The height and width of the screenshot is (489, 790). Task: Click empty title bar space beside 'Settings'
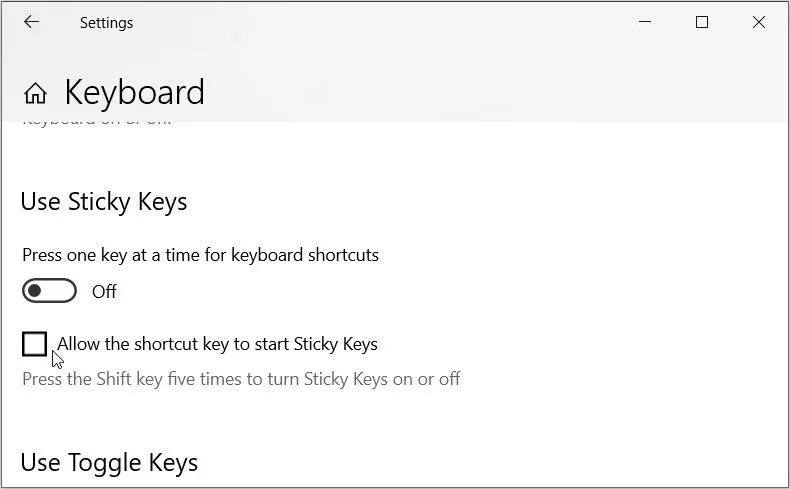380,22
